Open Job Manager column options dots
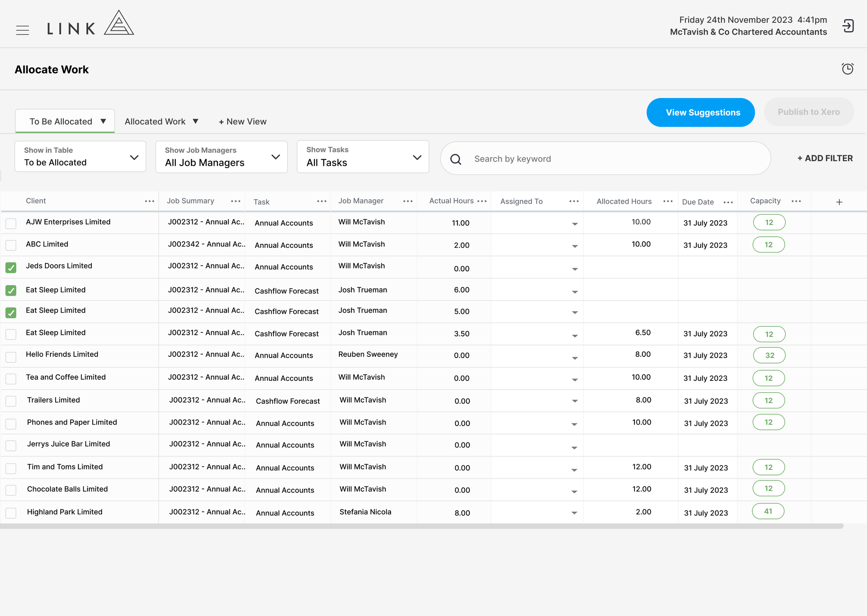 click(x=408, y=201)
